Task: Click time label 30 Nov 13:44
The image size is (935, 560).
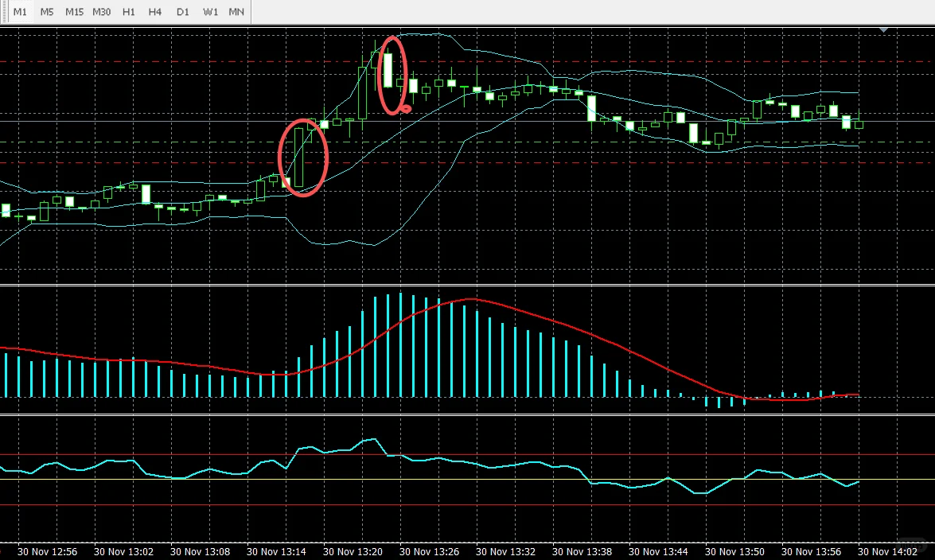Action: tap(658, 552)
